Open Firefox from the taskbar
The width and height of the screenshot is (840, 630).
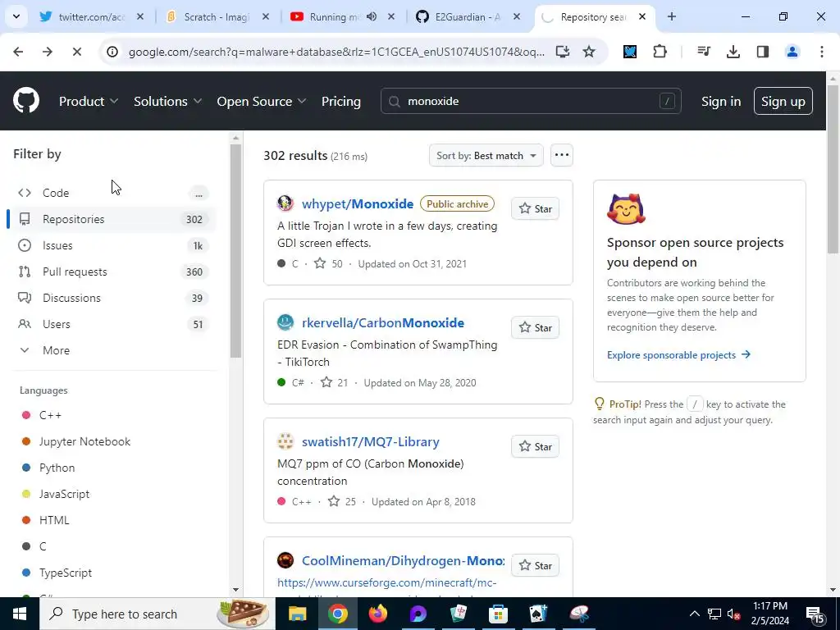[x=377, y=614]
